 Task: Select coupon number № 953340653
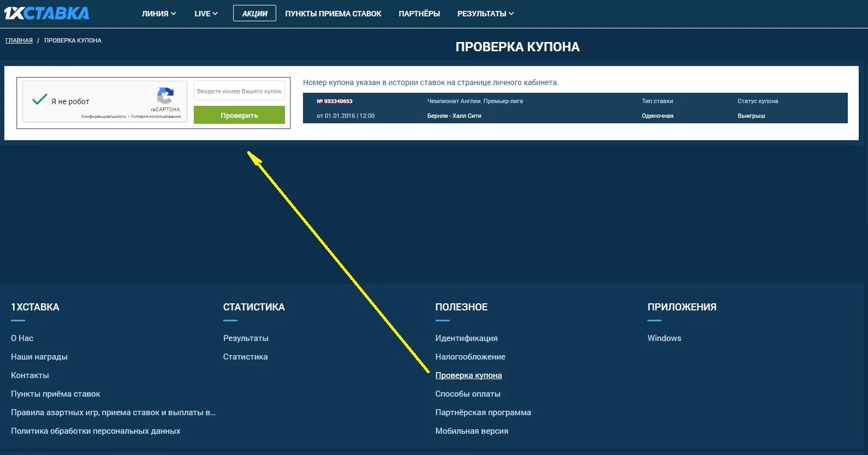coord(335,101)
